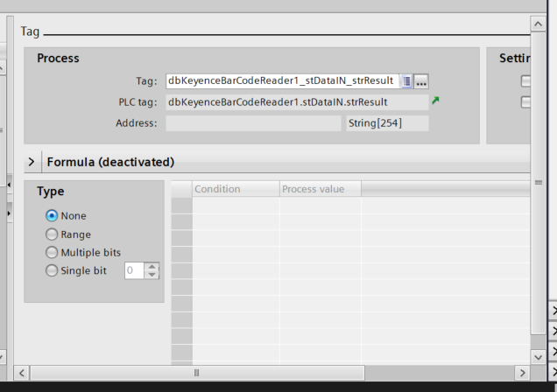This screenshot has height=392, width=557.
Task: Open the tag list icon beside the Tag field
Action: (x=406, y=81)
